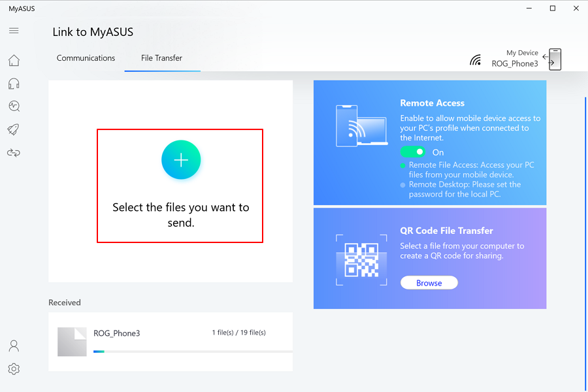Click the 'Remote Desktop' status line
The image size is (588, 392).
point(465,189)
